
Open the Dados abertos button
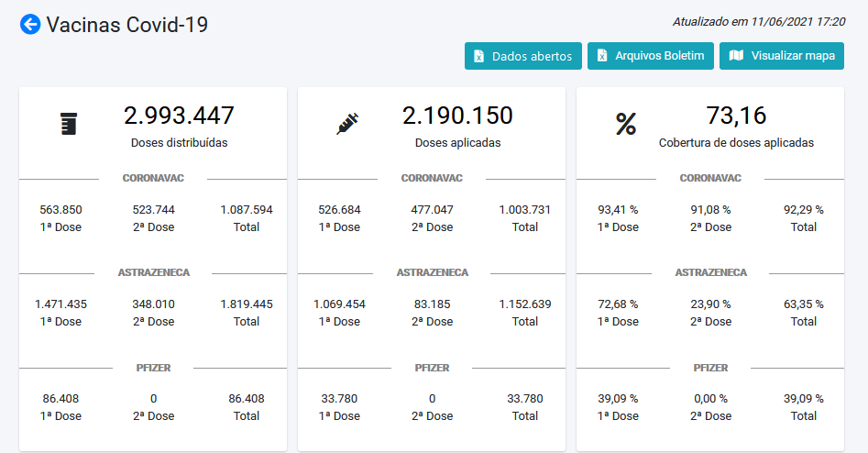(x=522, y=56)
